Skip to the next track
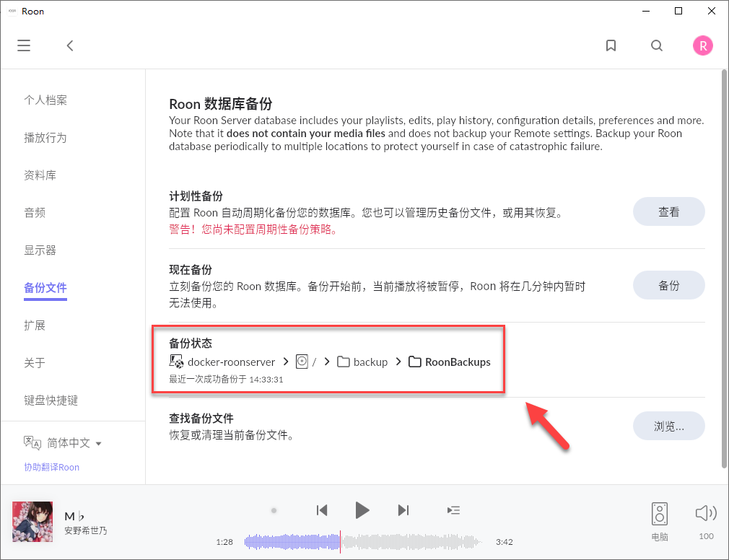 tap(403, 510)
